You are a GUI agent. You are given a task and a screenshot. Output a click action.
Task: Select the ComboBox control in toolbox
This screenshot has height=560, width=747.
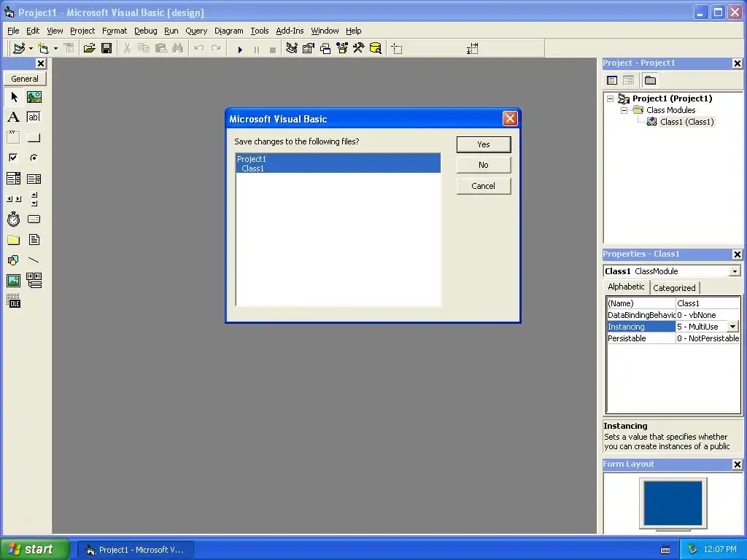click(x=14, y=179)
